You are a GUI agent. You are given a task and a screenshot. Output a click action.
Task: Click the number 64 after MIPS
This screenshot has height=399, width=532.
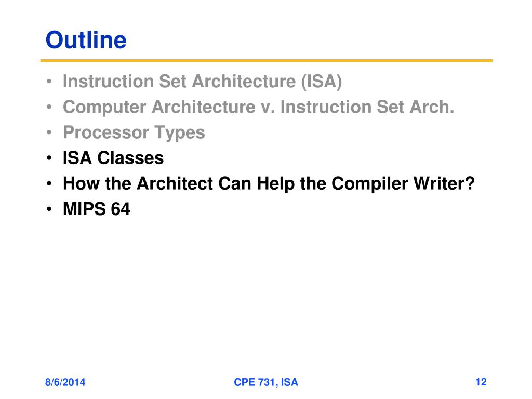coord(120,209)
